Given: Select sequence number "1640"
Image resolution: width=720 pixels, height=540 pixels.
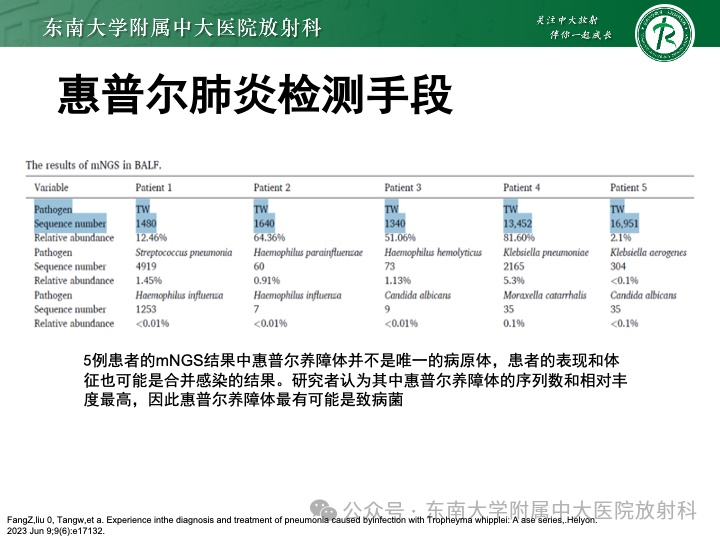Looking at the screenshot, I should tap(264, 224).
